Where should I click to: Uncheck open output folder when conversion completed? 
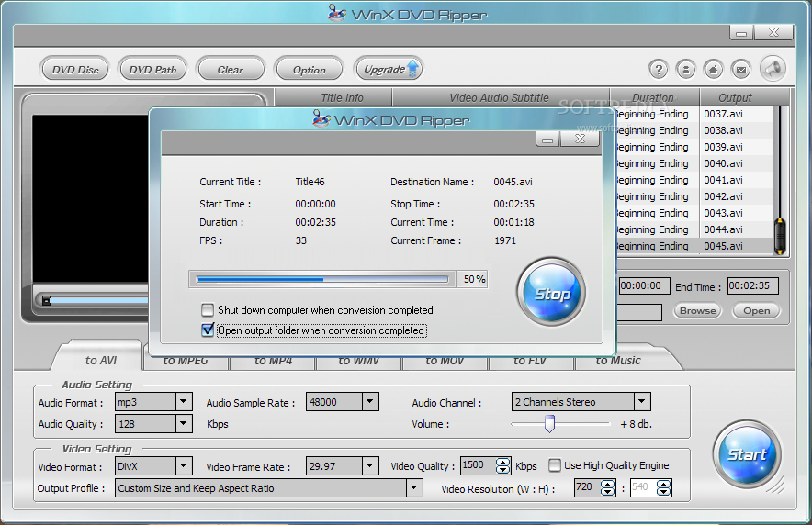pyautogui.click(x=208, y=330)
